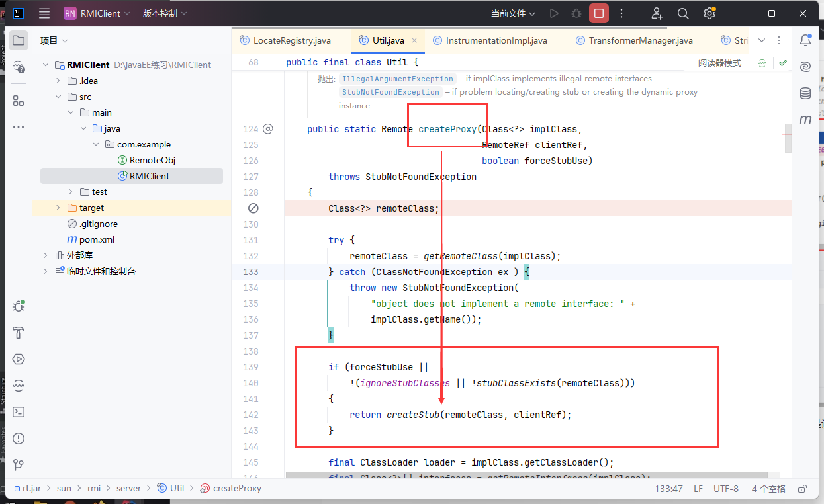Toggle the disabled breakpoint on line 129
Viewport: 824px width, 504px height.
[x=253, y=208]
